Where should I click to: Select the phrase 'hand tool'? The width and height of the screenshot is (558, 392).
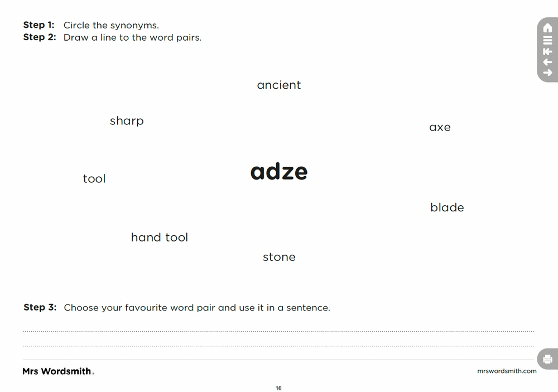pyautogui.click(x=160, y=238)
